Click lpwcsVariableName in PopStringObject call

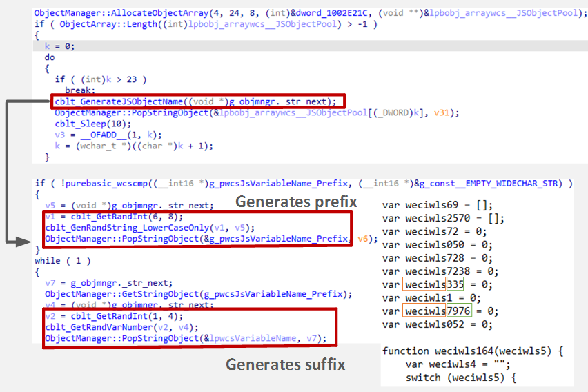pyautogui.click(x=253, y=338)
